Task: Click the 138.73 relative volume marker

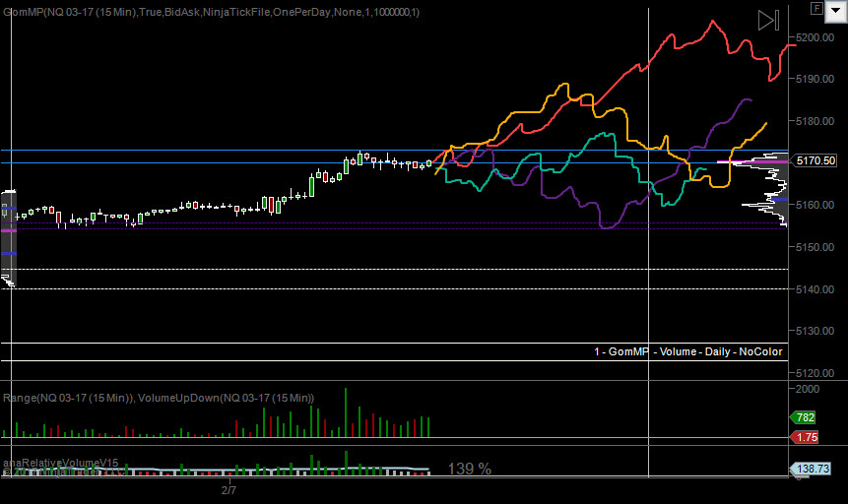Action: pyautogui.click(x=812, y=469)
